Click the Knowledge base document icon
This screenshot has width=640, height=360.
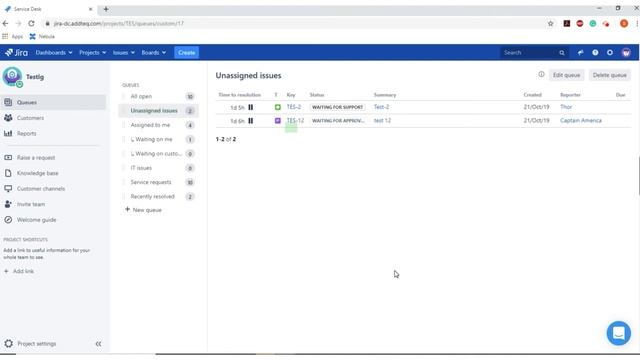(x=8, y=173)
